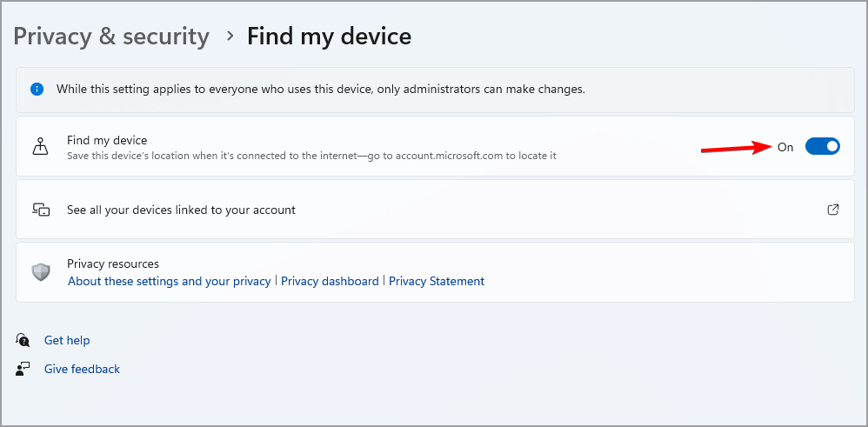
Task: Click the Privacy resources shield icon
Action: (x=41, y=272)
